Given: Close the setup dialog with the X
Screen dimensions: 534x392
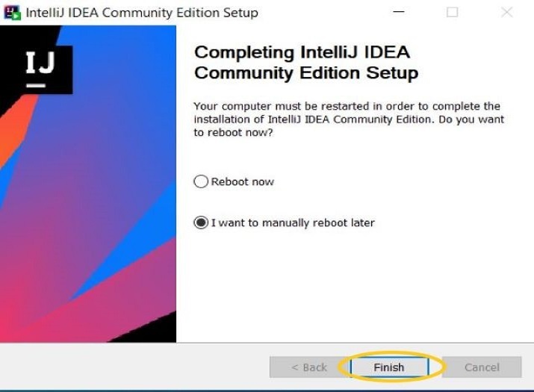Looking at the screenshot, I should [x=507, y=13].
